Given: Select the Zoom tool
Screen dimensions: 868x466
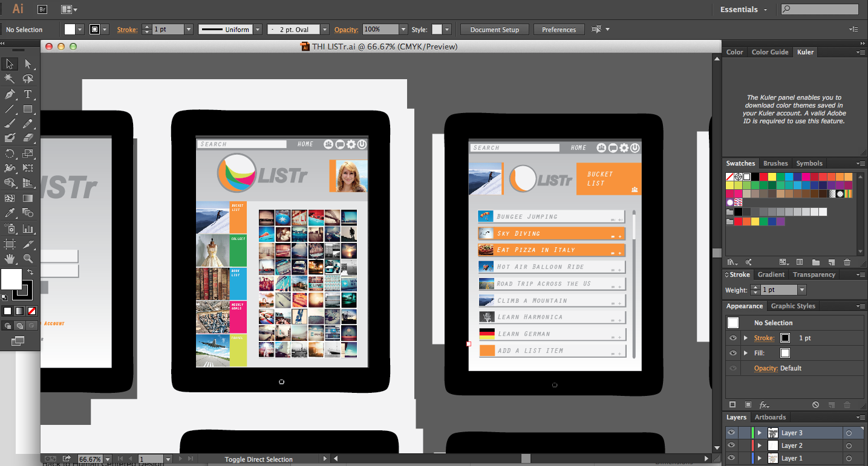Looking at the screenshot, I should tap(28, 259).
